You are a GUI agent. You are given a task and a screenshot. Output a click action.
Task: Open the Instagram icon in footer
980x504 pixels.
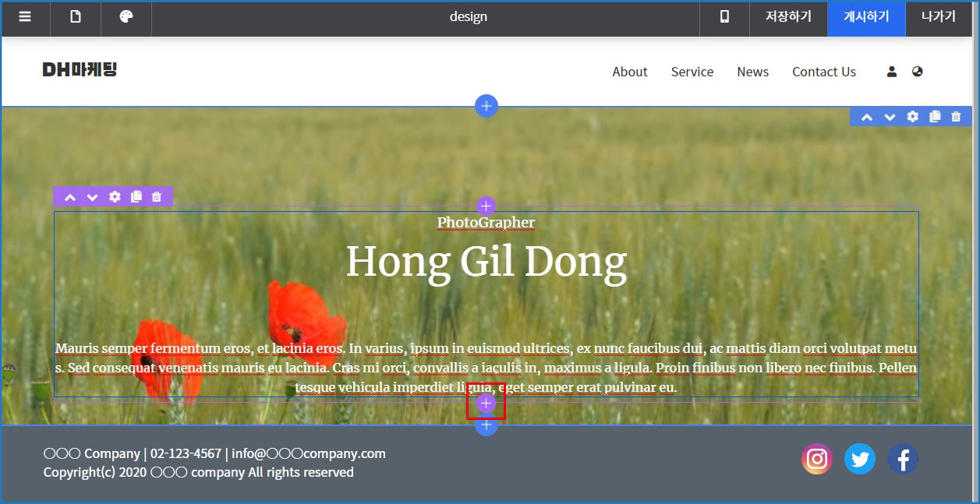pyautogui.click(x=816, y=460)
